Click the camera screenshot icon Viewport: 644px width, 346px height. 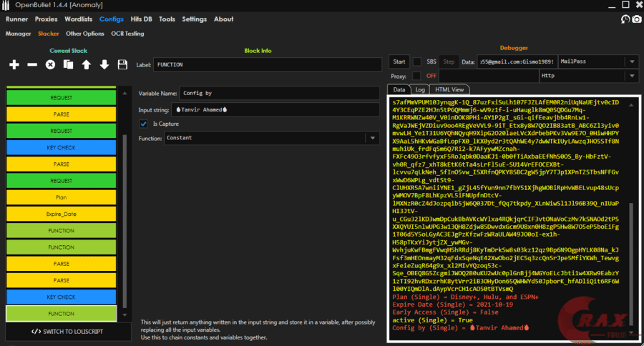point(636,19)
